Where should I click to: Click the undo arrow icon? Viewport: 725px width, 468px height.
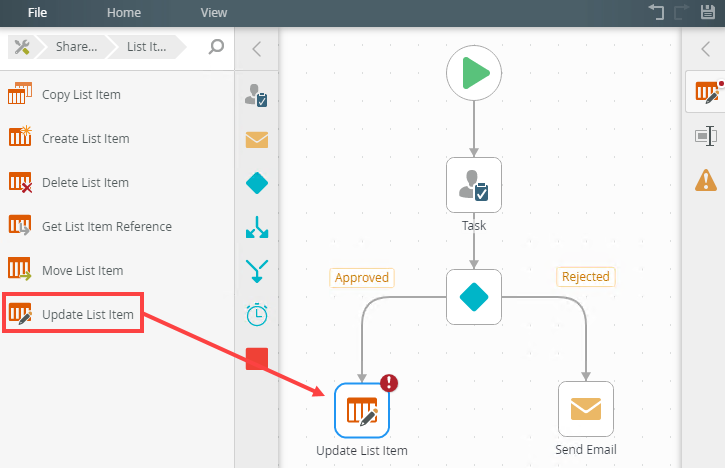tap(656, 12)
